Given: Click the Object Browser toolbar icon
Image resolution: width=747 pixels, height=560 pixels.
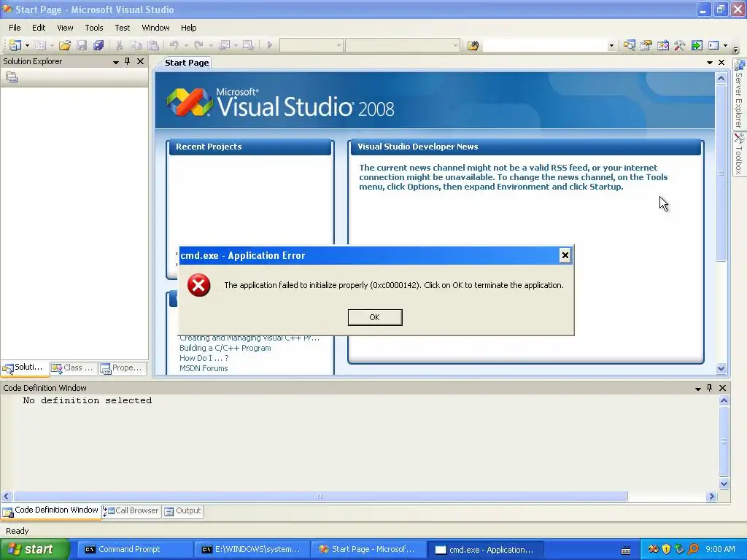Looking at the screenshot, I should (663, 45).
